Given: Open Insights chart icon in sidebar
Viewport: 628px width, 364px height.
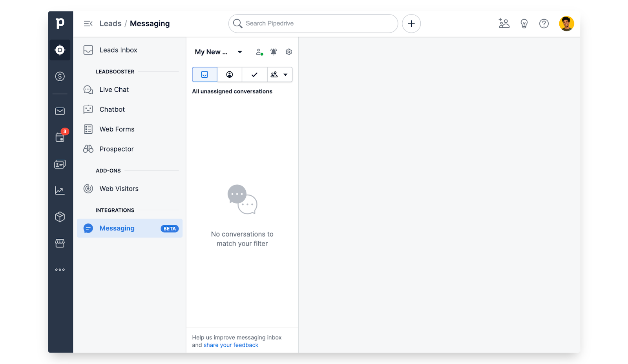Looking at the screenshot, I should coord(60,191).
